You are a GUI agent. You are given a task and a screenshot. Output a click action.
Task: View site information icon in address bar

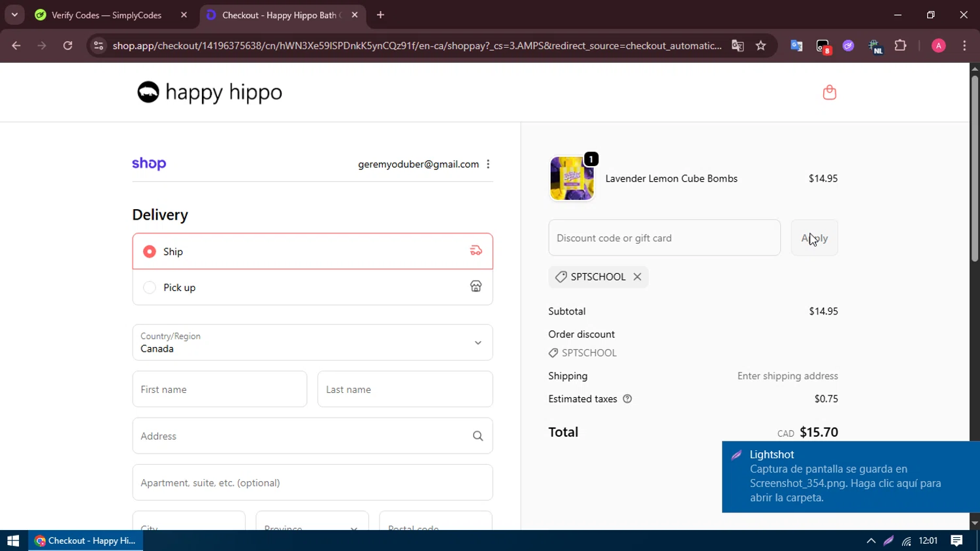pos(98,46)
